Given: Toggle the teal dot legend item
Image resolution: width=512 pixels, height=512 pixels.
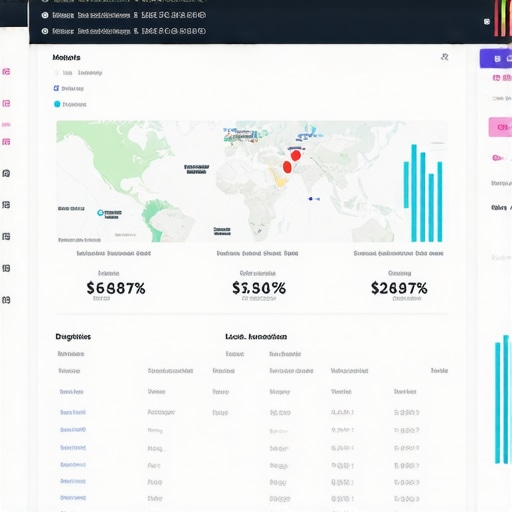Looking at the screenshot, I should [x=57, y=104].
